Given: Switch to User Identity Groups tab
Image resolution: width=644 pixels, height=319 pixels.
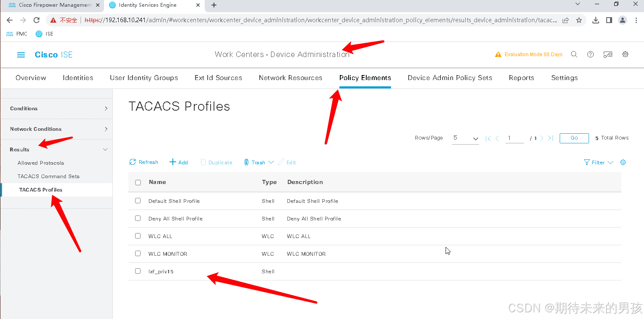Looking at the screenshot, I should tap(144, 78).
